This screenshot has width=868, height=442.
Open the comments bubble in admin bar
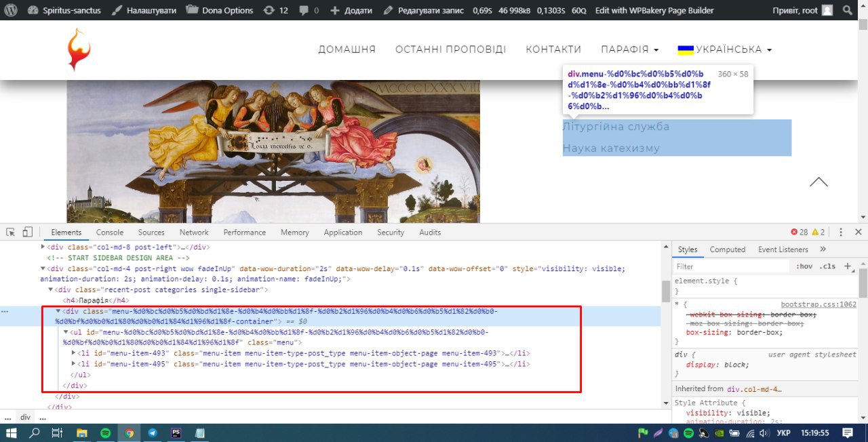click(309, 10)
